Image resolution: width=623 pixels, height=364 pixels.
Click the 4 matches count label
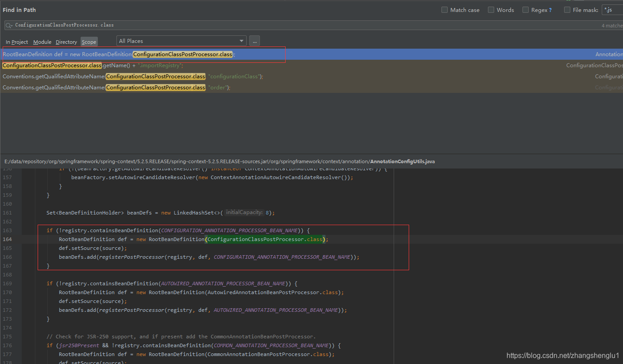pyautogui.click(x=612, y=26)
